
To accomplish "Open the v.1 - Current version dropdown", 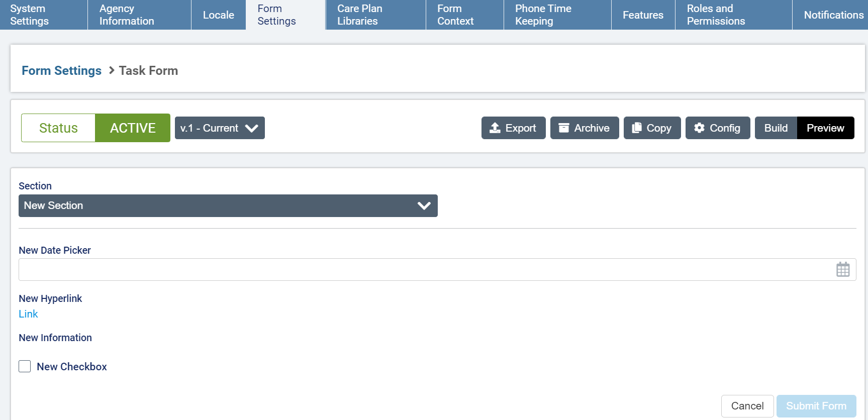I will coord(220,128).
